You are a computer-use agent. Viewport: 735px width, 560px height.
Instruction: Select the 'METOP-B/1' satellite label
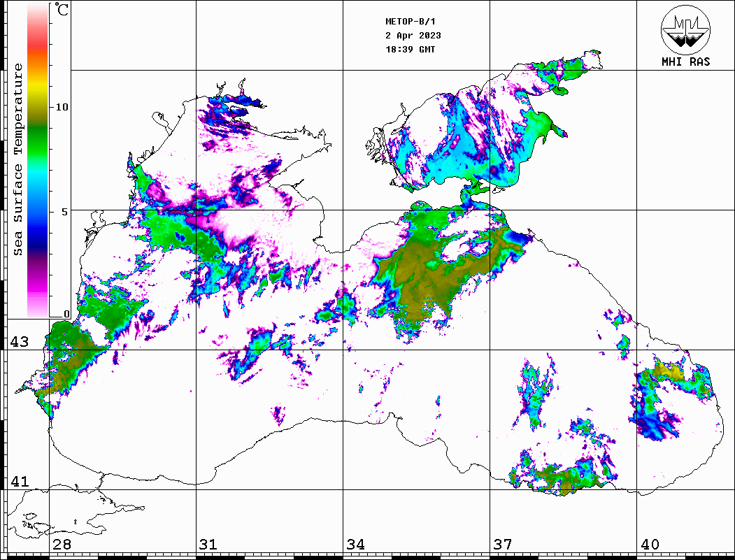tap(410, 22)
